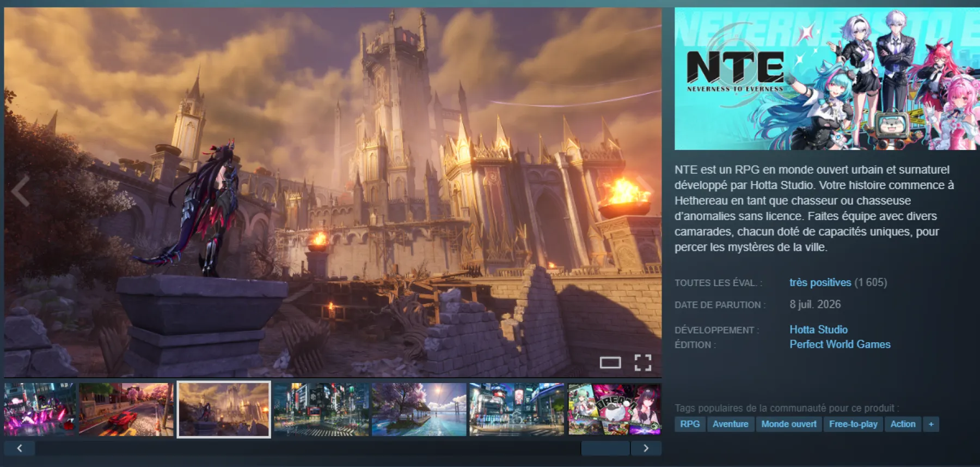
Task: Open the "très positives" reviews link
Action: 820,282
